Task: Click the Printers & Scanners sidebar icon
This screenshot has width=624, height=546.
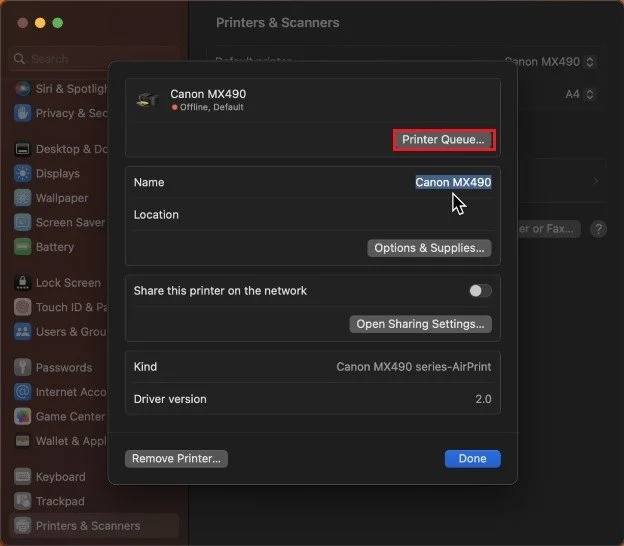Action: coord(22,526)
